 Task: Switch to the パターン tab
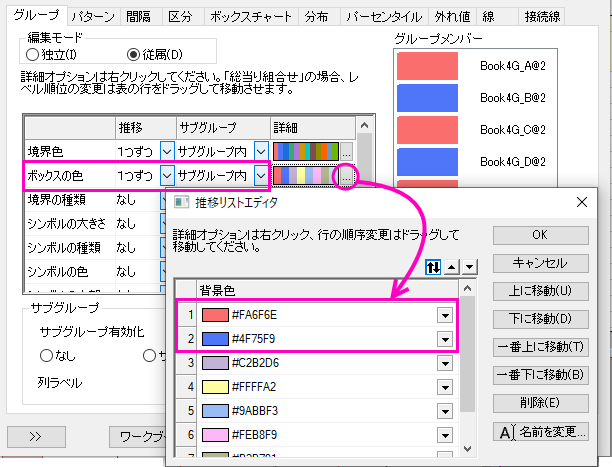click(x=93, y=17)
